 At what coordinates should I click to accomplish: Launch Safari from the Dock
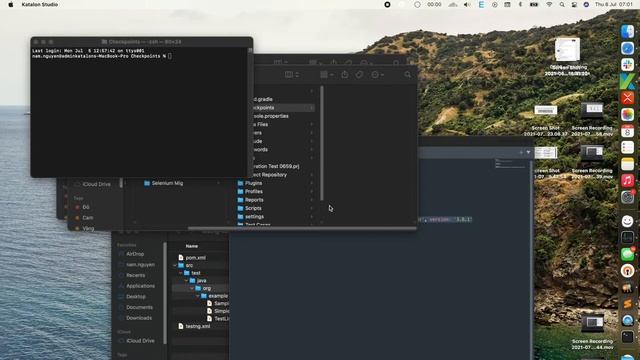click(x=627, y=48)
